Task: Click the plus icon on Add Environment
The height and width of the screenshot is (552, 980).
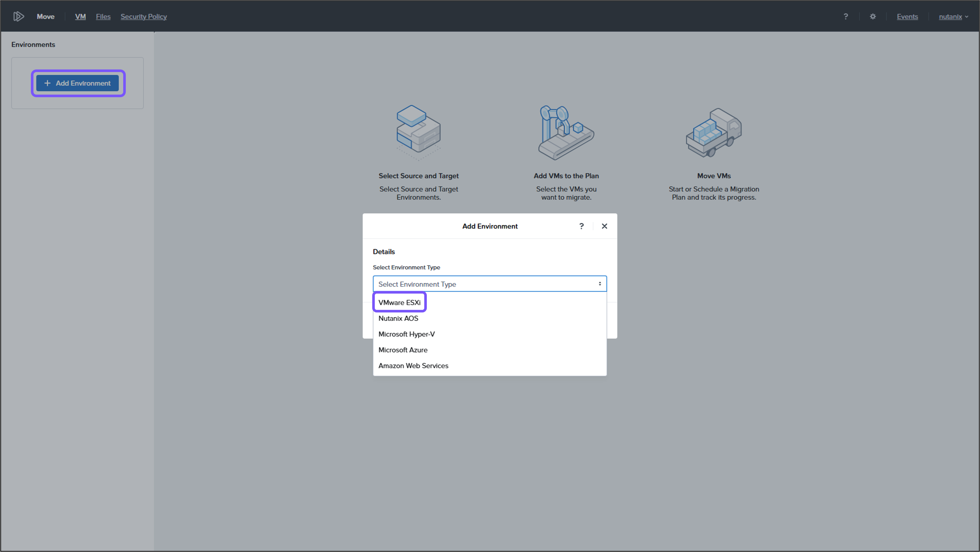Action: pos(47,83)
